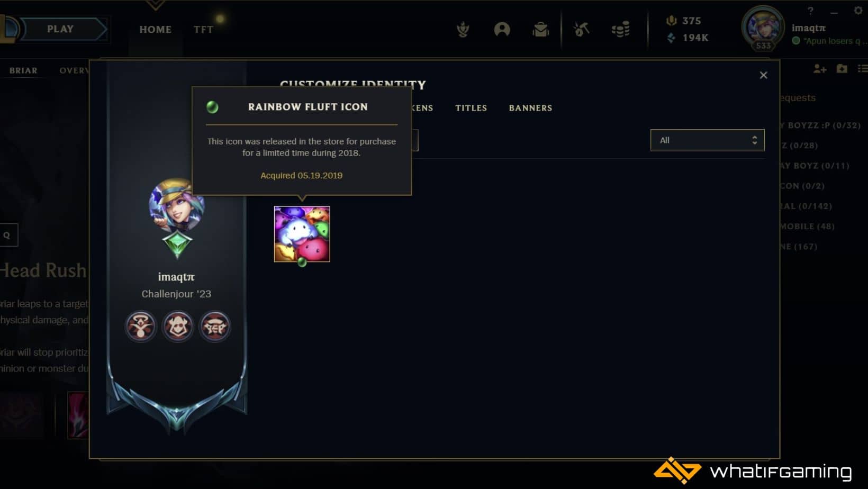Open the Collection backpack icon
The width and height of the screenshot is (868, 489).
click(x=540, y=30)
